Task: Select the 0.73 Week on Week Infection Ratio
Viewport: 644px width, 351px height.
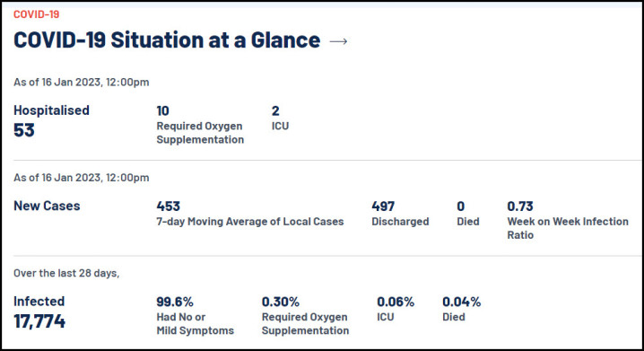Action: (520, 206)
